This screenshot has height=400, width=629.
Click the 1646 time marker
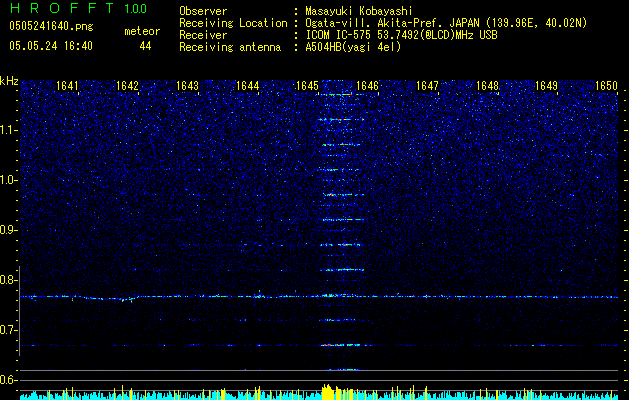tap(367, 85)
